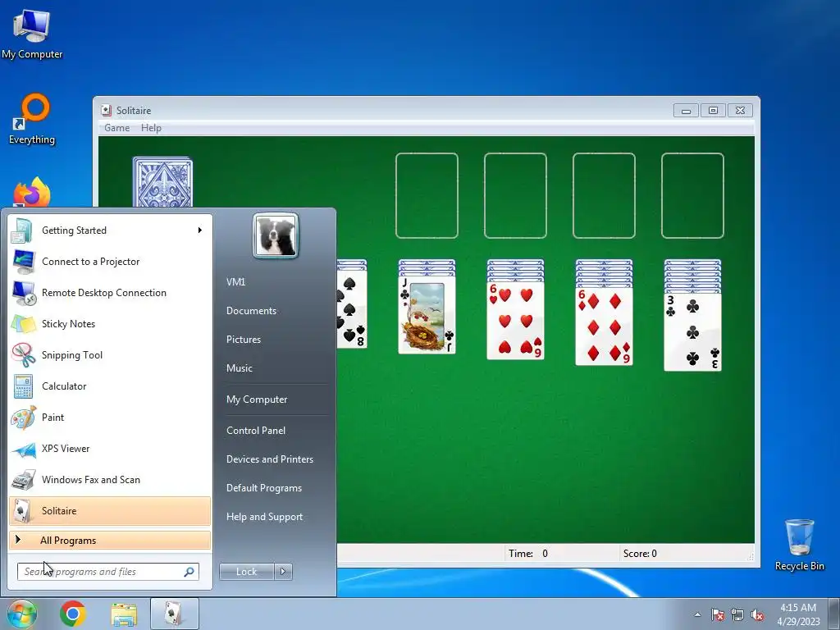Click the Score: 0 status text
The width and height of the screenshot is (840, 630).
pos(640,554)
